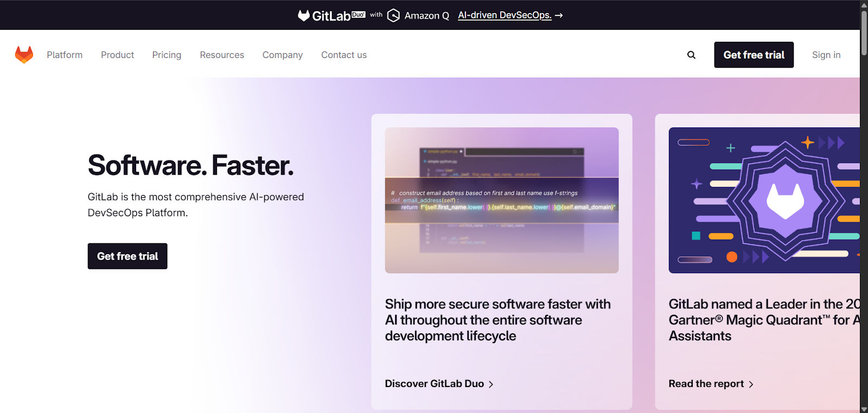
Task: Click the 'Amazon Q' banner text
Action: coord(427,16)
